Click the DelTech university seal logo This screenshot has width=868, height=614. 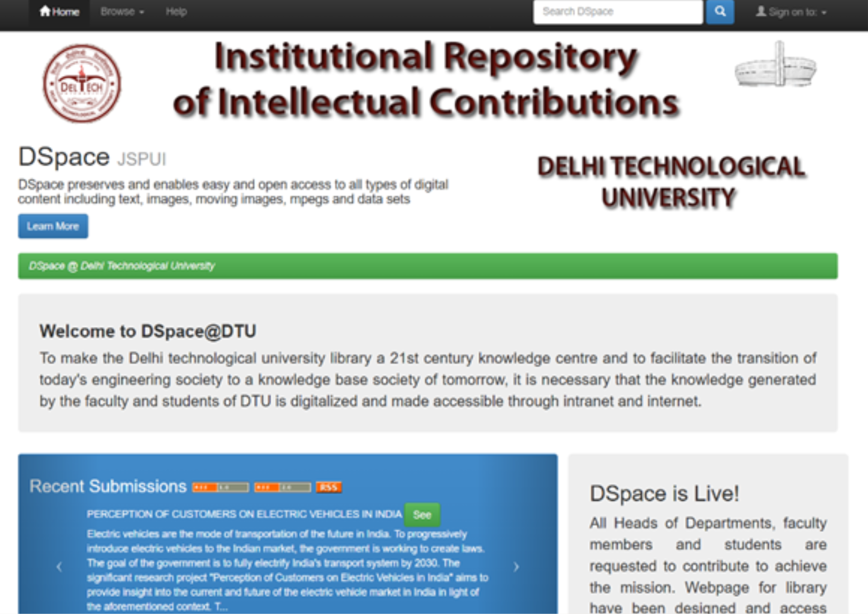[82, 83]
